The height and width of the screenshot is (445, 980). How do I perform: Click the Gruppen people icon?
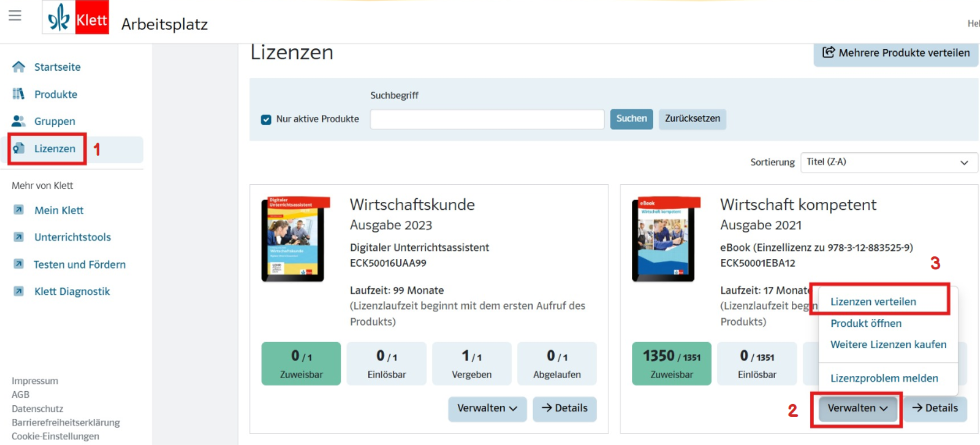(x=18, y=121)
